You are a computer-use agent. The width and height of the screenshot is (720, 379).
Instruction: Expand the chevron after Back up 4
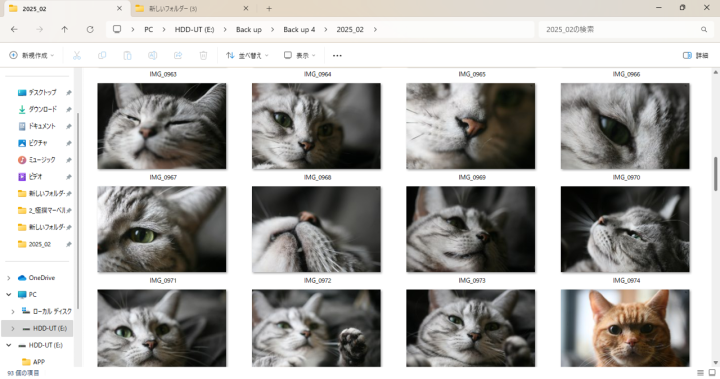(x=326, y=29)
